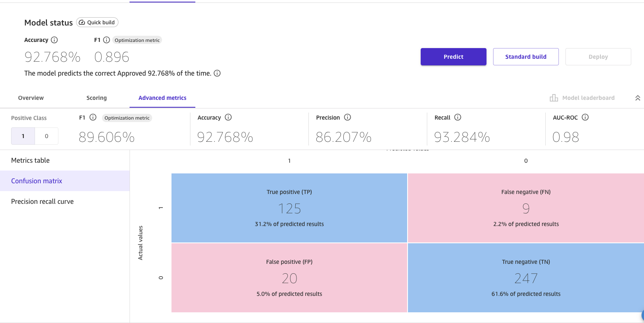Click the Predict button
The height and width of the screenshot is (323, 644).
click(453, 57)
